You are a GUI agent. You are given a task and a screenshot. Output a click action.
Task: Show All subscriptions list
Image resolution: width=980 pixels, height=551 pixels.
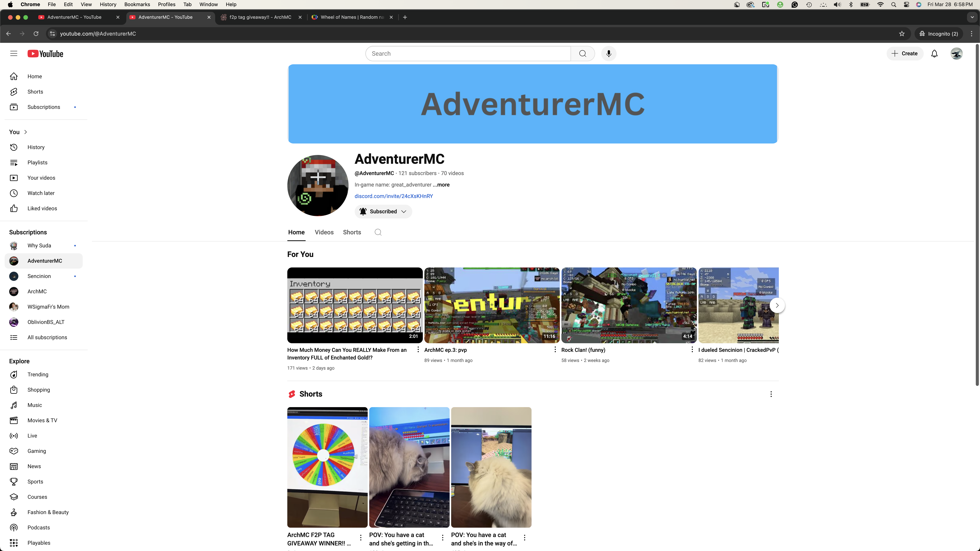tap(44, 337)
